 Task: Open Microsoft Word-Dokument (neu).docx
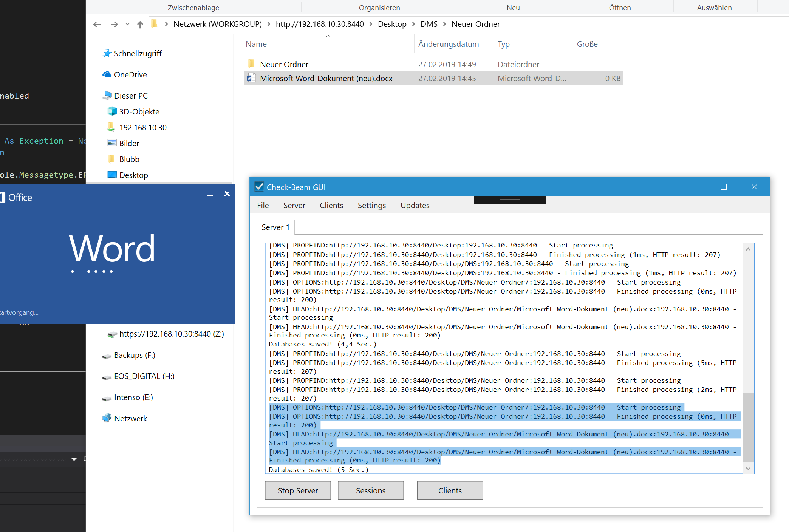click(325, 78)
